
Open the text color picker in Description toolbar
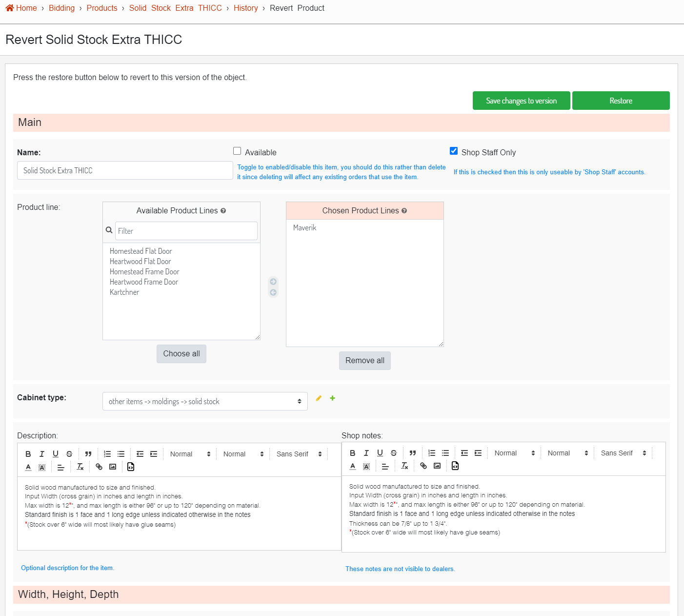point(28,467)
